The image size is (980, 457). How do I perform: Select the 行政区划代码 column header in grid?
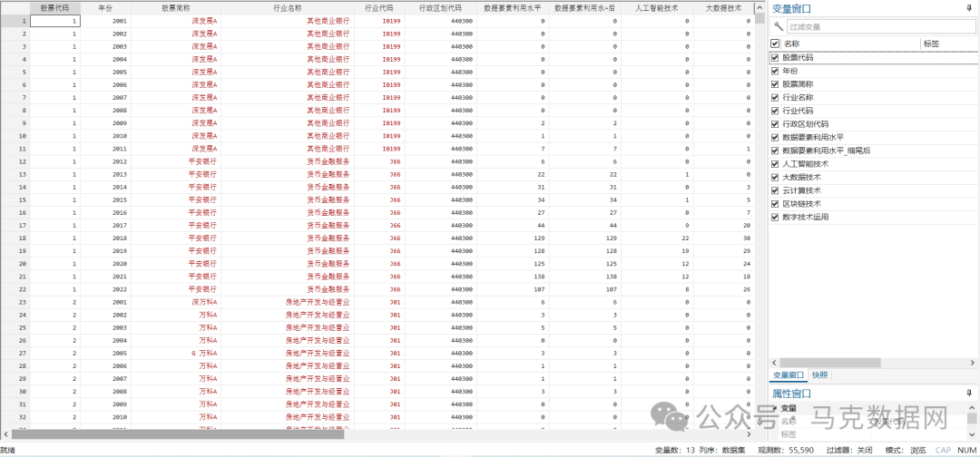pos(441,8)
